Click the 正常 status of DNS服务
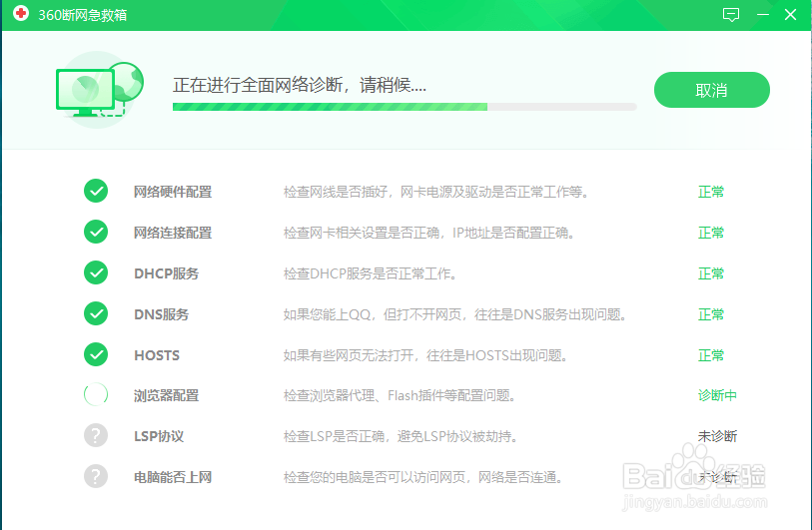This screenshot has width=812, height=530. pyautogui.click(x=711, y=314)
